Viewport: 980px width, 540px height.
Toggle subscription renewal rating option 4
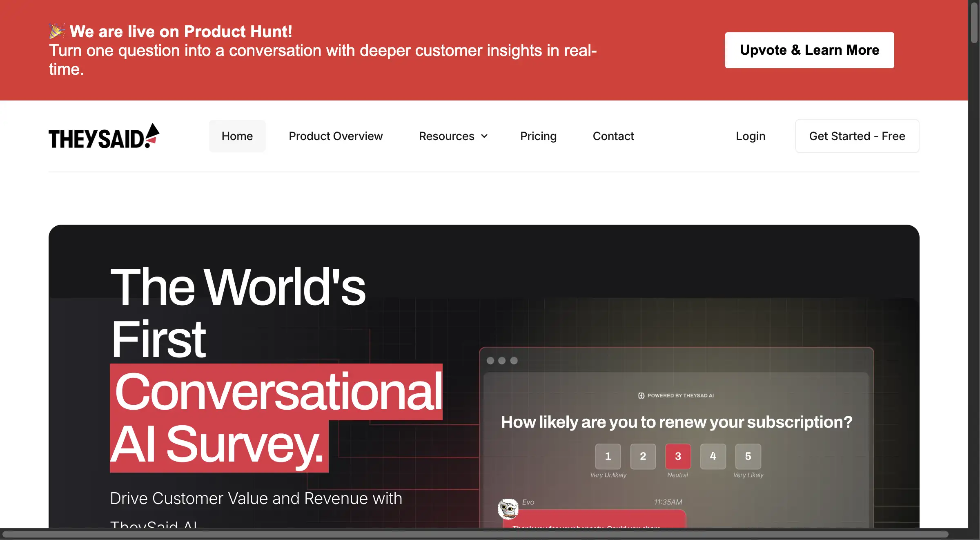713,456
